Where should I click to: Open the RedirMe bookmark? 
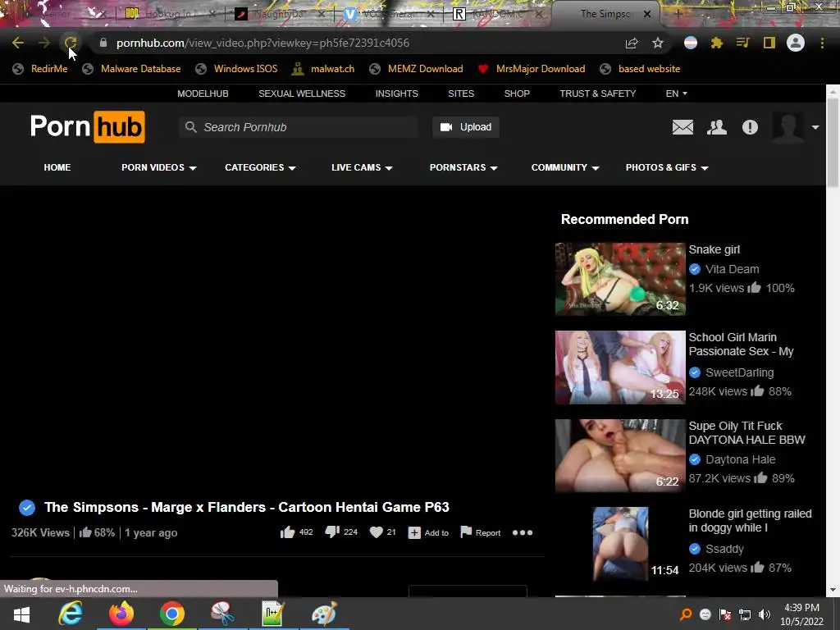pos(41,69)
